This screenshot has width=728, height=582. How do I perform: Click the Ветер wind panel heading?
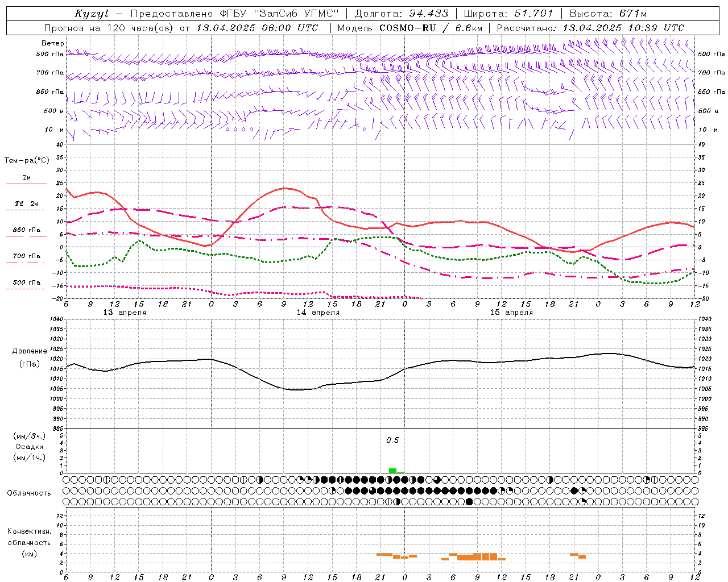(52, 43)
